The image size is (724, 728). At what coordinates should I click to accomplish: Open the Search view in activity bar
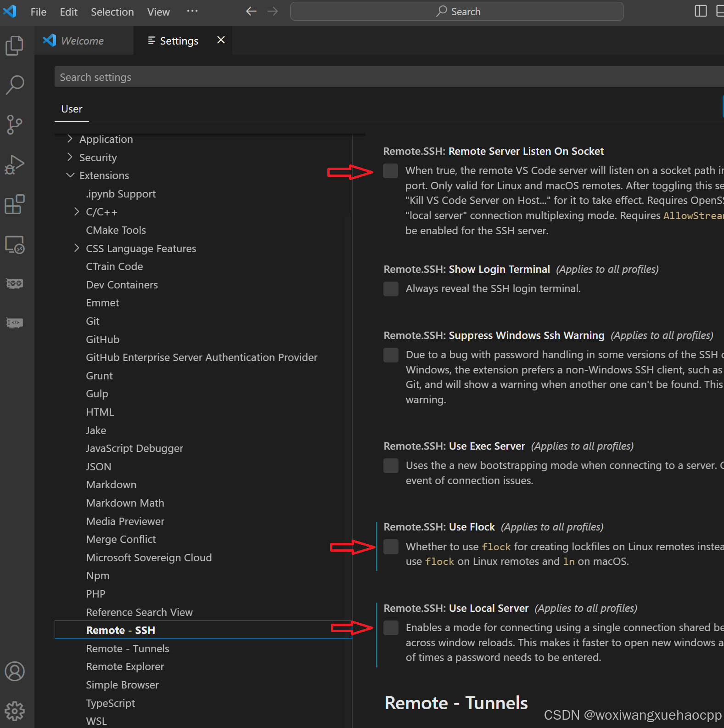pyautogui.click(x=15, y=85)
